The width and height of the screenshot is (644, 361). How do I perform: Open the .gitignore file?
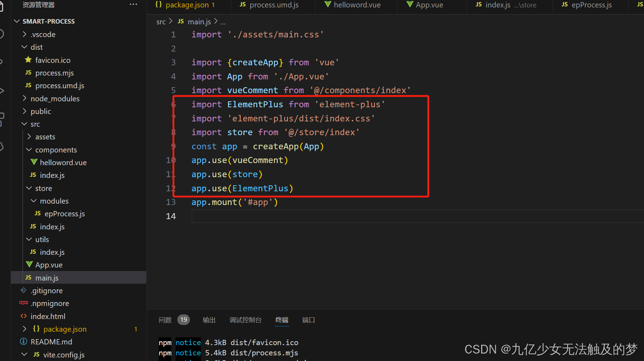coord(47,290)
